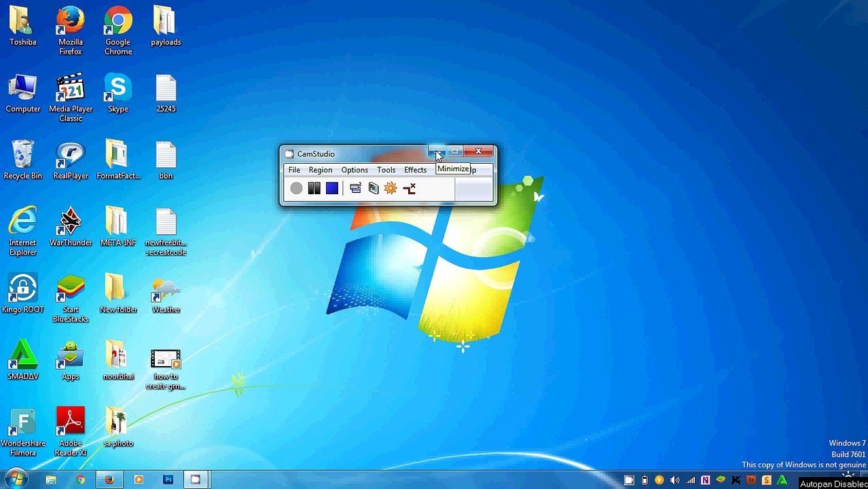868x489 pixels.
Task: Select the Wondershare Filmora shortcut
Action: (23, 433)
